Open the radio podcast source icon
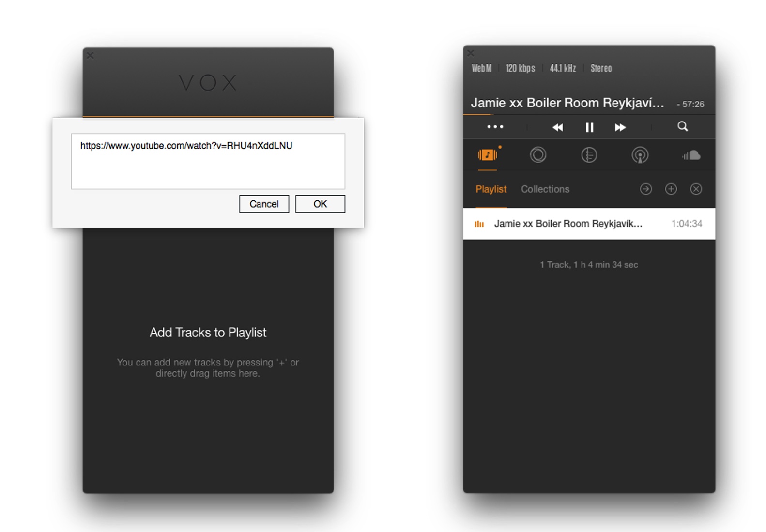The width and height of the screenshot is (766, 532). coord(640,155)
